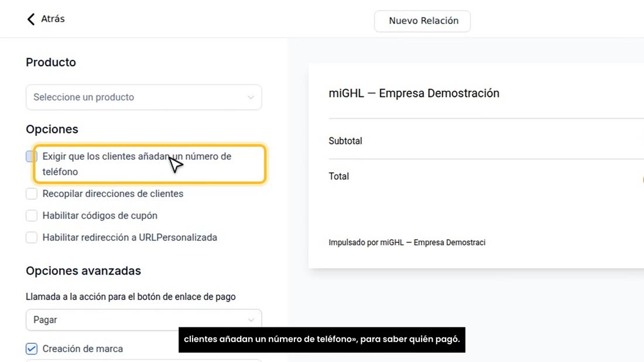
Task: Click the Total label in preview
Action: [x=339, y=176]
